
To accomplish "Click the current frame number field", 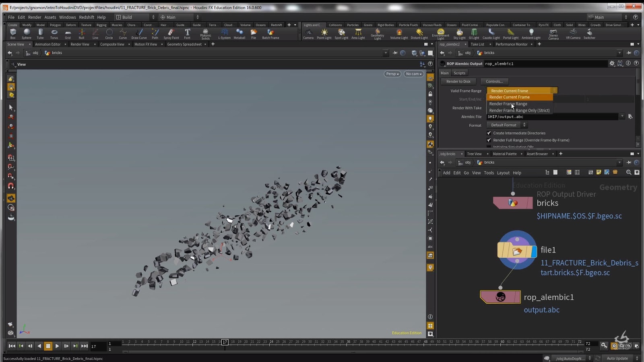I will 97,346.
